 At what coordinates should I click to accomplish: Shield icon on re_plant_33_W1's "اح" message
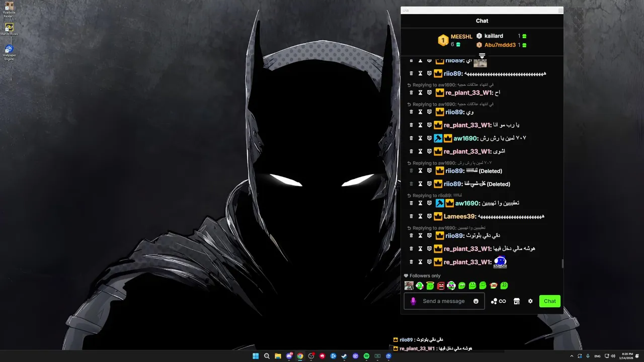[x=429, y=93]
